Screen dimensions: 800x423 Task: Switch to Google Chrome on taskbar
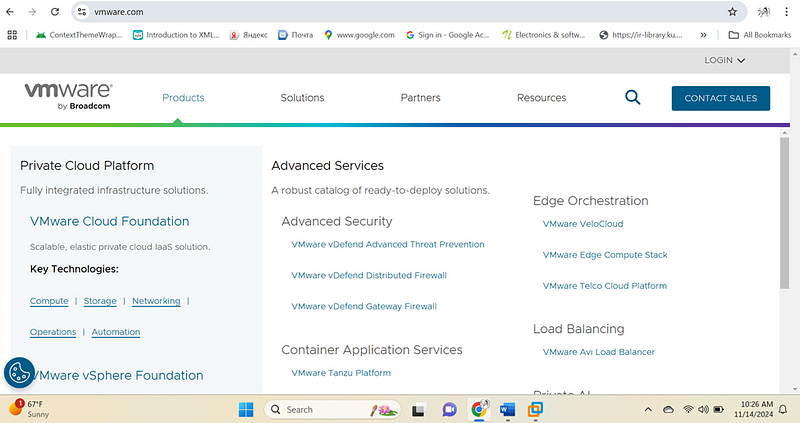coord(479,409)
